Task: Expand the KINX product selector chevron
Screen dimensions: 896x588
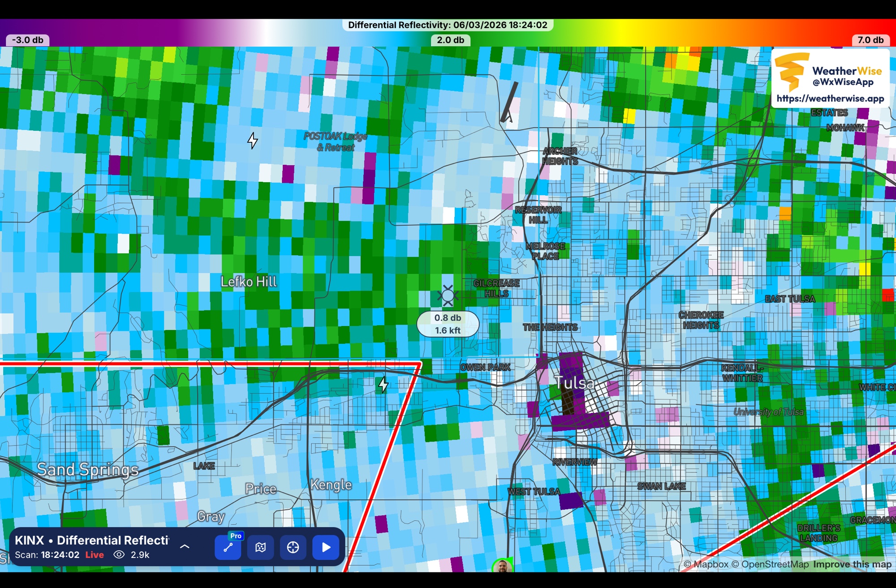Action: click(x=185, y=546)
